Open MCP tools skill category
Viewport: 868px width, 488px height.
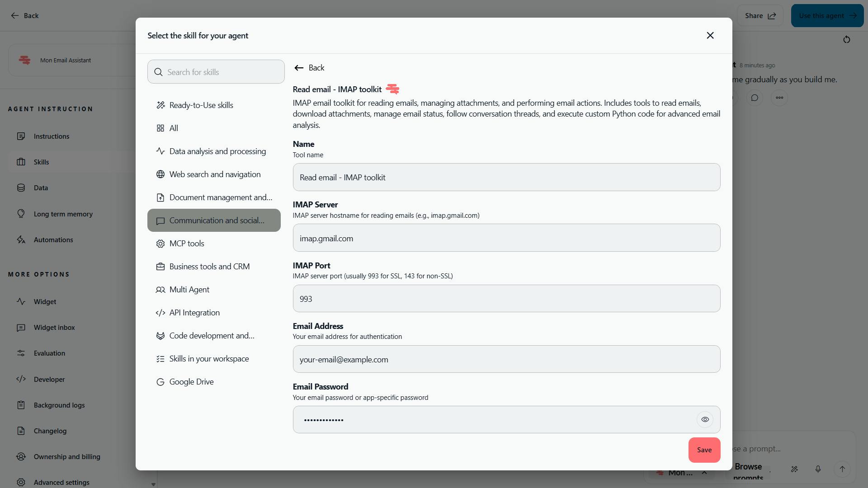(187, 244)
